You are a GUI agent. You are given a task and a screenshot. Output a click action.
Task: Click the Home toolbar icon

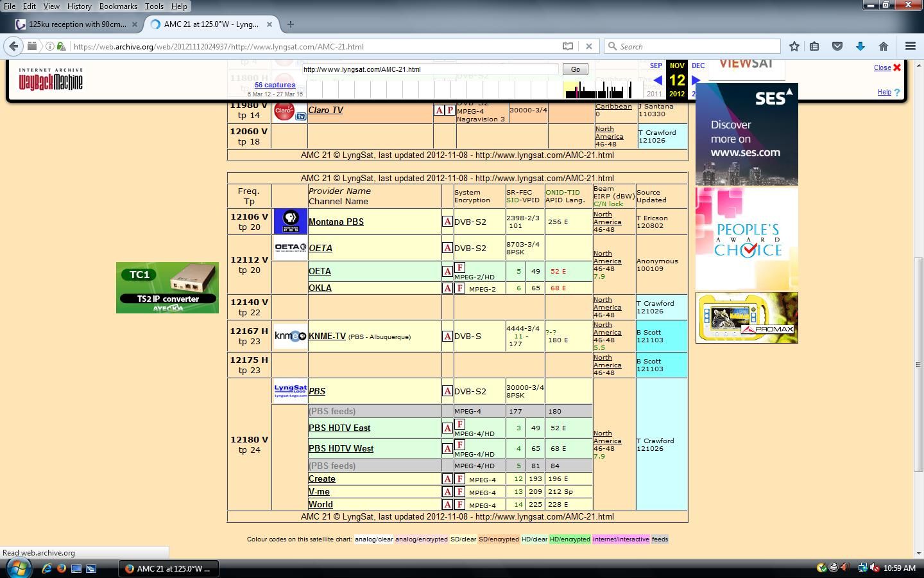click(884, 46)
